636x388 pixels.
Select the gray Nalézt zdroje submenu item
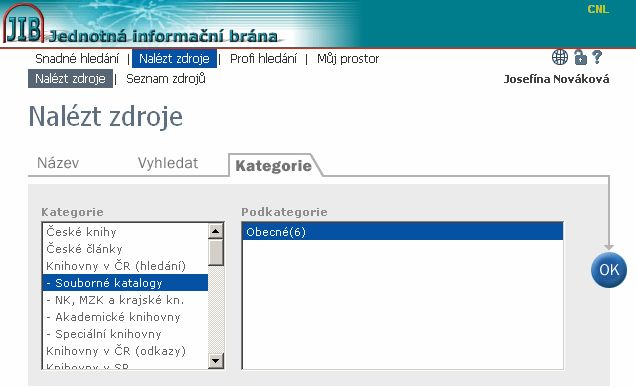coord(70,79)
